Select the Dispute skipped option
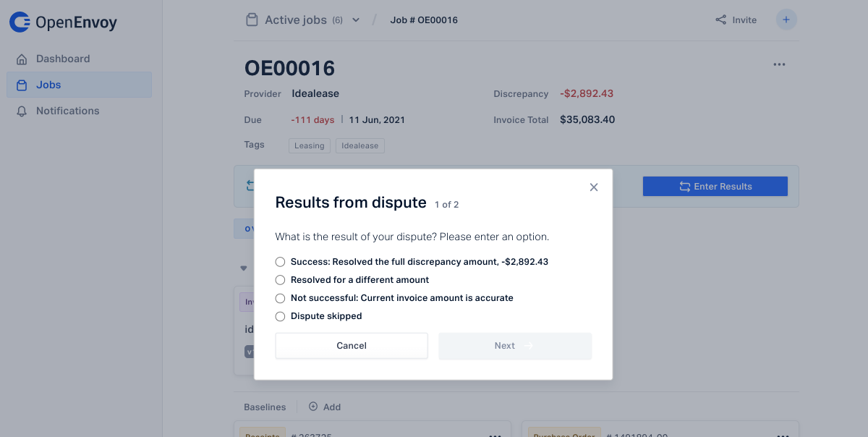 (281, 316)
